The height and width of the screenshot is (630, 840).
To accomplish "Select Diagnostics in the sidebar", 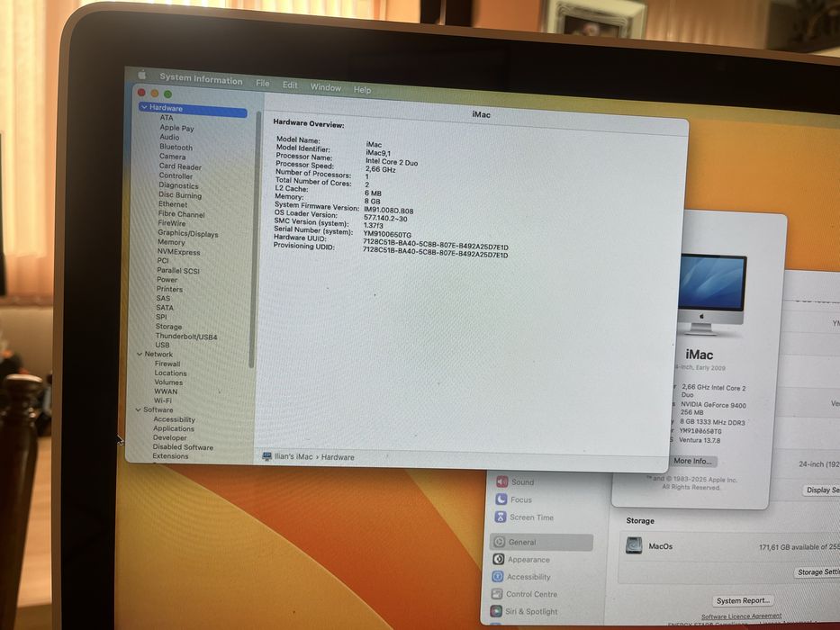I will click(x=178, y=185).
